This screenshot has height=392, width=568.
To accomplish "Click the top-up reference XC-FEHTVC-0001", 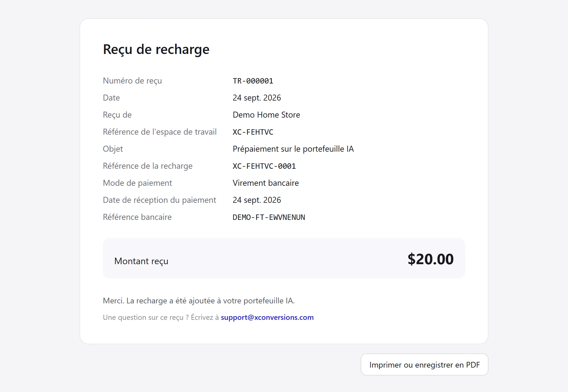I will click(264, 166).
